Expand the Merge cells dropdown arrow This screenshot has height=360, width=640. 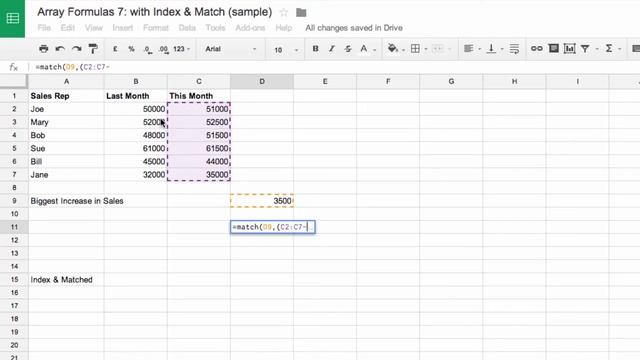pos(449,49)
